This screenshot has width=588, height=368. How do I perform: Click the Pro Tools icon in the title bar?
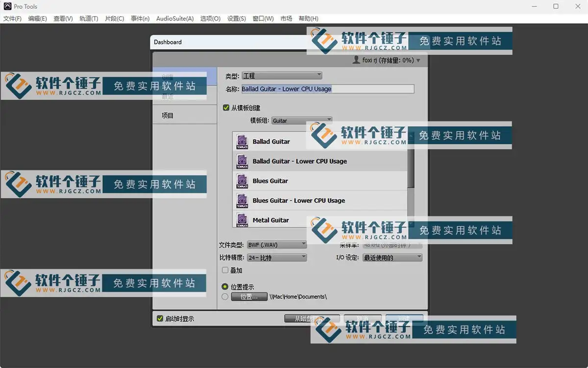(7, 6)
